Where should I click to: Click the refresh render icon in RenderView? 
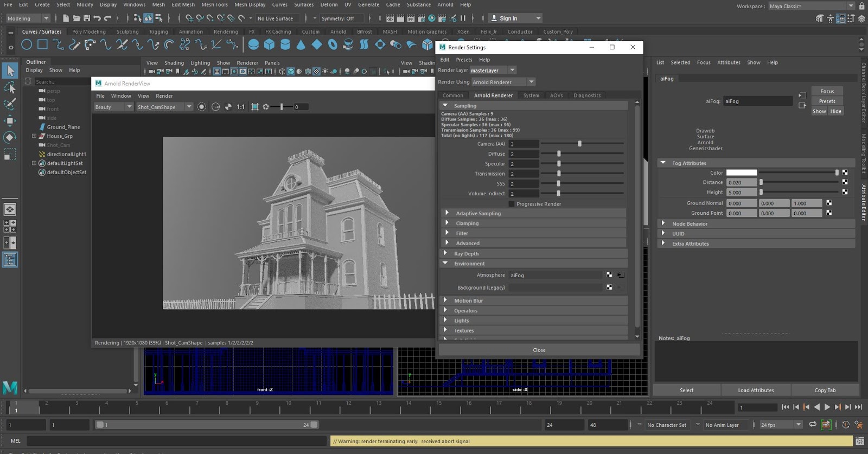coord(201,107)
